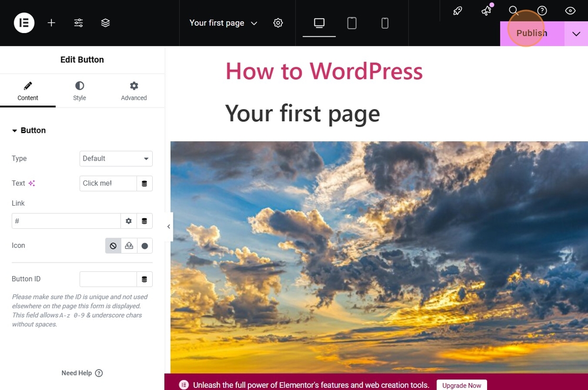Collapse the editor side panel
This screenshot has width=588, height=390.
coord(169,227)
